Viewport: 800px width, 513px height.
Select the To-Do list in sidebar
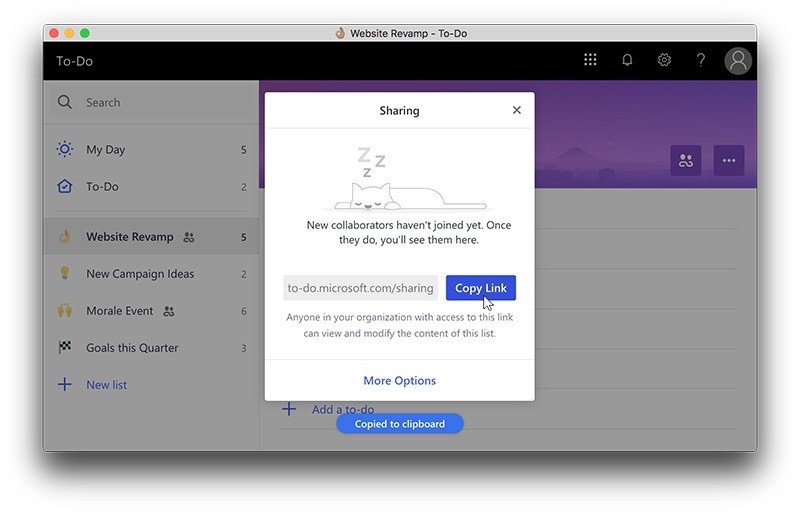click(x=102, y=187)
